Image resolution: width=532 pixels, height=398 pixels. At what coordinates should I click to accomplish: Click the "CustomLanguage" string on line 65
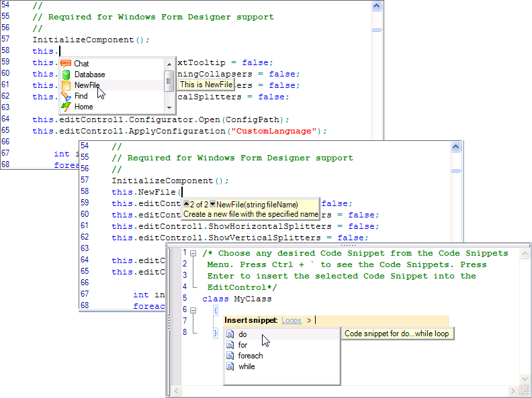[x=274, y=131]
